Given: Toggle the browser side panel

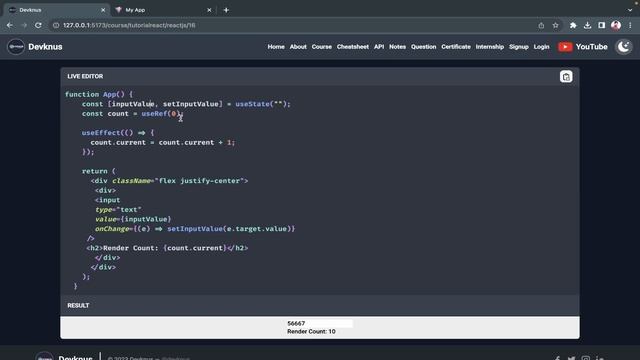Looking at the screenshot, I should [x=602, y=25].
